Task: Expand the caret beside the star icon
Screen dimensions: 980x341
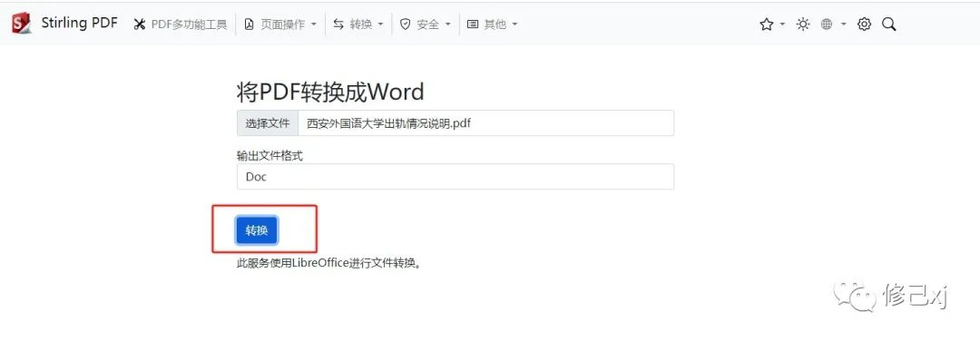Action: 782,25
